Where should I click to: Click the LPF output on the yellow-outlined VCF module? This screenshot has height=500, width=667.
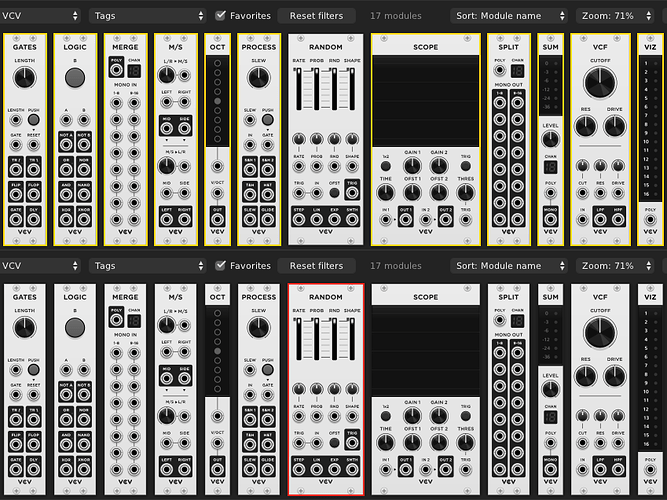pyautogui.click(x=600, y=220)
